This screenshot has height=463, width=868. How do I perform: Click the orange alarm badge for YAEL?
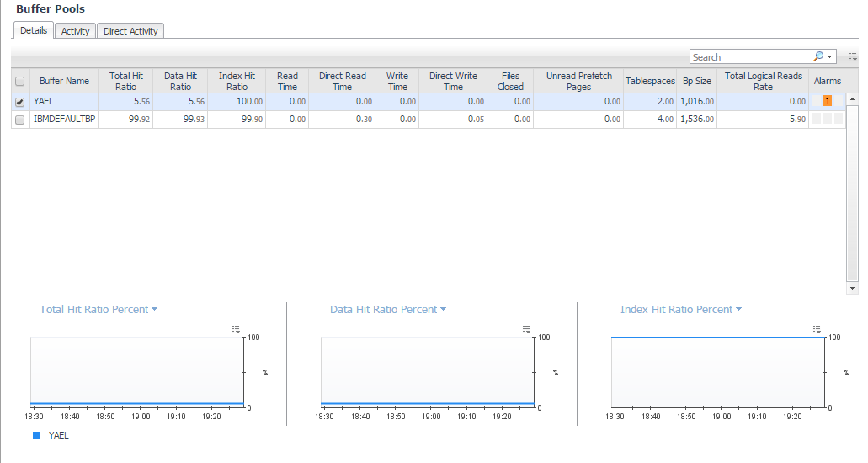(827, 101)
